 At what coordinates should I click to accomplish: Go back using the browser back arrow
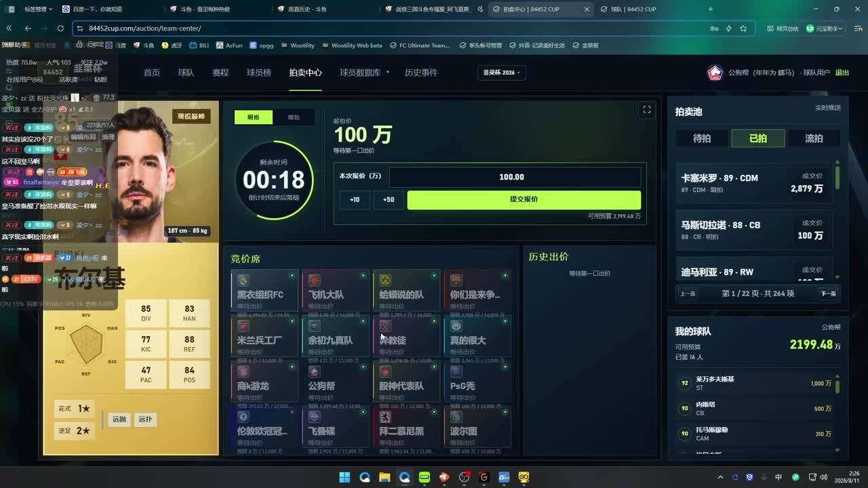(28, 28)
